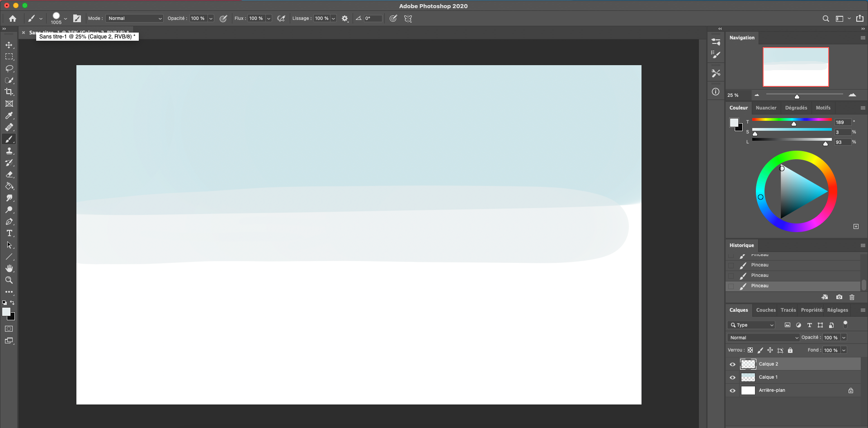Viewport: 868px width, 428px height.
Task: Expand the layer blend mode dropdown
Action: tap(764, 338)
